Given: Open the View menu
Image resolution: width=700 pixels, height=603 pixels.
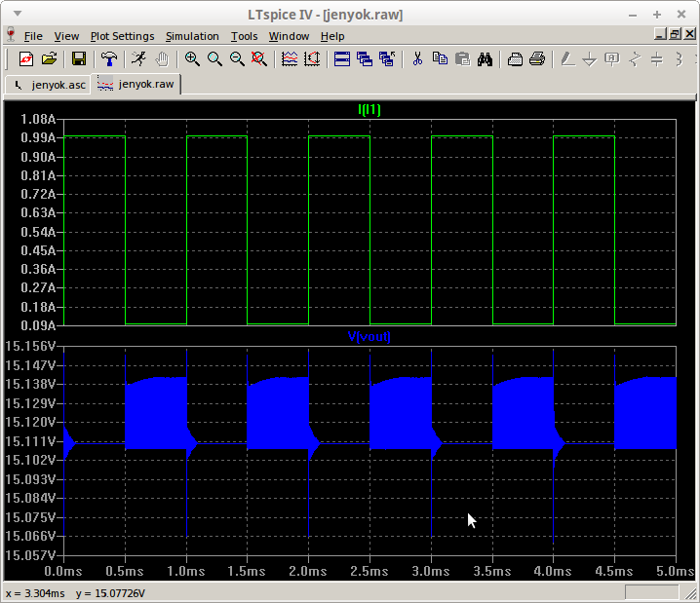Looking at the screenshot, I should click(66, 36).
